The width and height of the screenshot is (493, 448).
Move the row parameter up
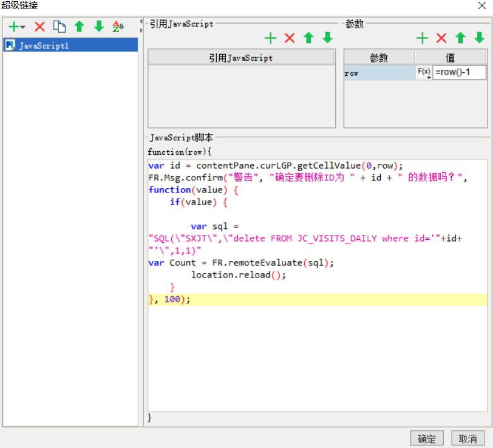coord(460,38)
